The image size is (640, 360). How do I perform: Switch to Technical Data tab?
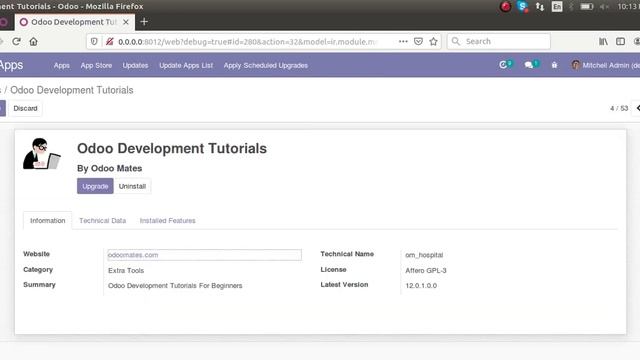[x=102, y=220]
